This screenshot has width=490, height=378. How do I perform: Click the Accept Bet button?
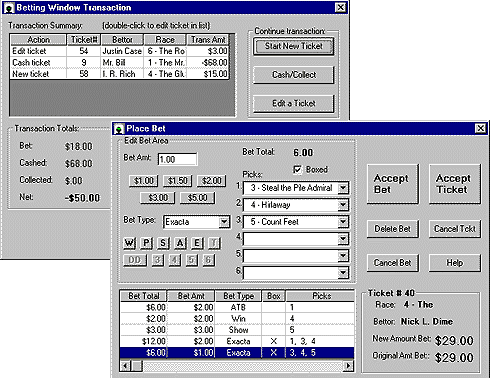point(393,184)
